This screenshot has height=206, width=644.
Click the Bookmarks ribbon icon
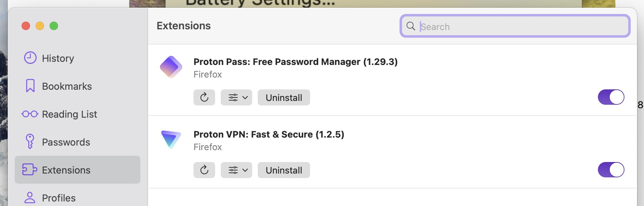(30, 86)
